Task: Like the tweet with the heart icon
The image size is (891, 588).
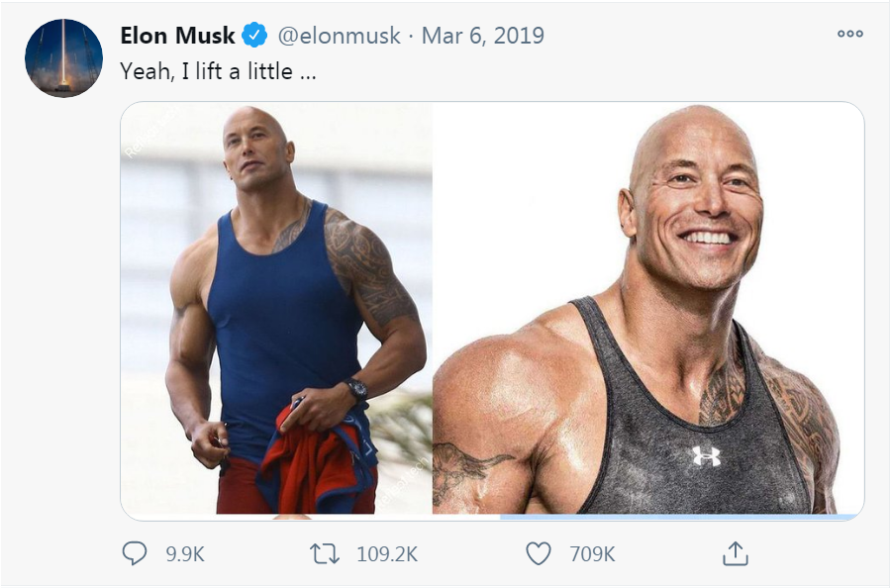Action: click(539, 554)
